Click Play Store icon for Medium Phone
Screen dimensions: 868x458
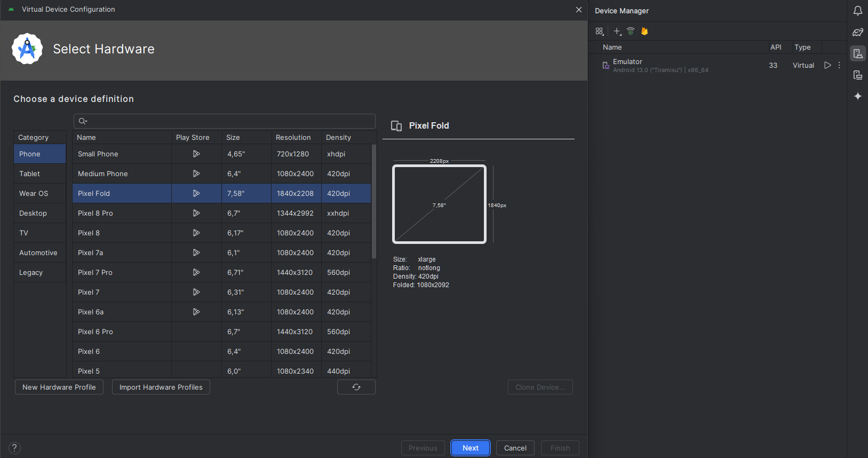point(196,173)
